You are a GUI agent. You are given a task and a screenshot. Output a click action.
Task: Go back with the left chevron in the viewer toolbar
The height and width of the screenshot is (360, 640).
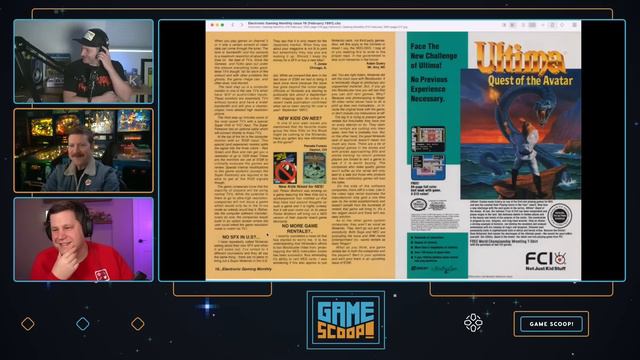(x=233, y=25)
